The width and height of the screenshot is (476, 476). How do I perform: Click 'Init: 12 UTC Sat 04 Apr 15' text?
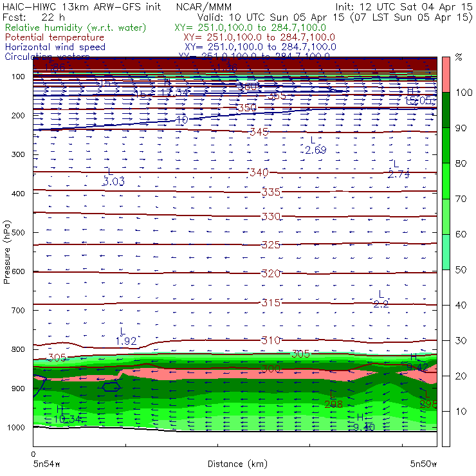tap(404, 7)
